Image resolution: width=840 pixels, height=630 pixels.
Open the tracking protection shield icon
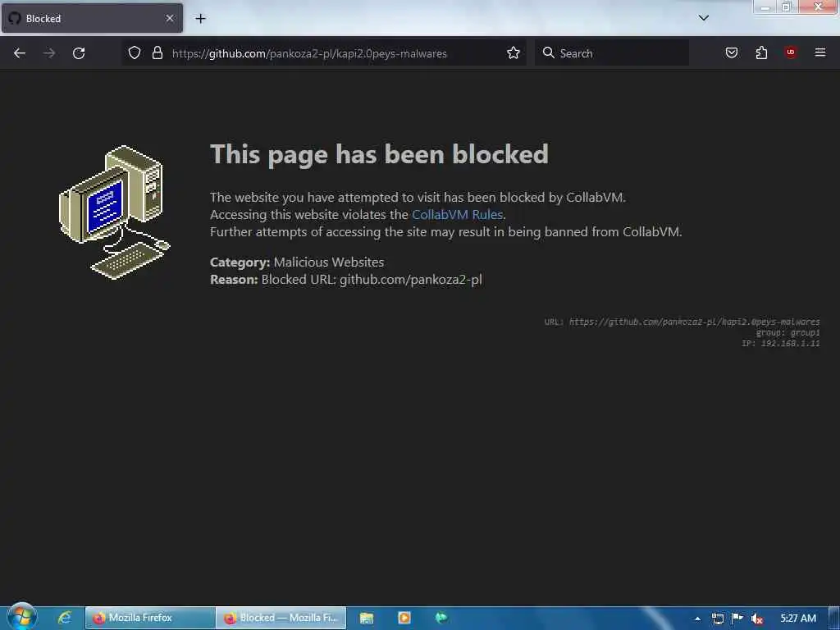pyautogui.click(x=135, y=52)
